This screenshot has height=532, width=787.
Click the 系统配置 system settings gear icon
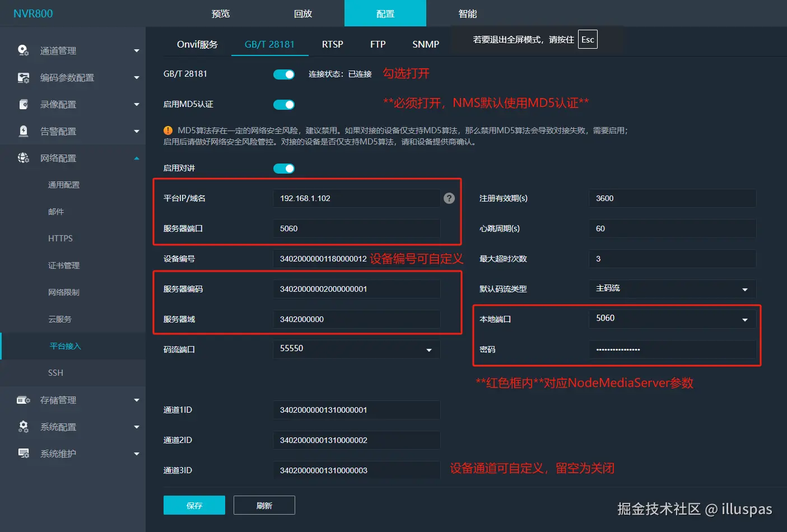[x=22, y=427]
